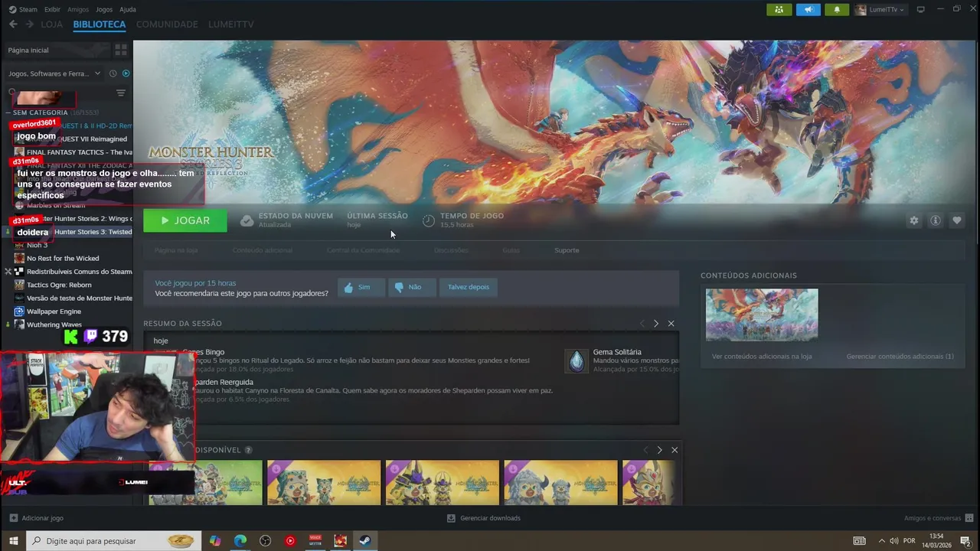Screen dimensions: 980x551
Task: Select Wuthering Waves in library
Action: 54,324
